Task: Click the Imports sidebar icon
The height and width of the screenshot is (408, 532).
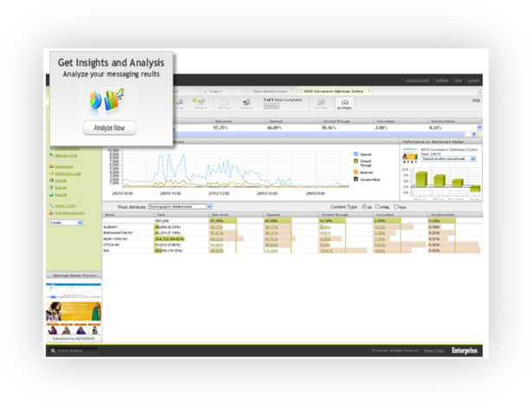Action: point(51,181)
